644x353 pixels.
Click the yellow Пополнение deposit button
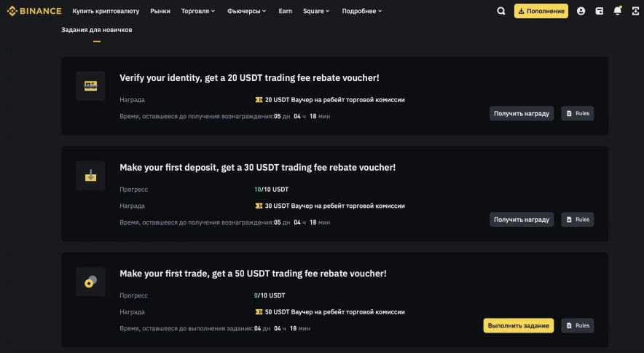point(541,11)
